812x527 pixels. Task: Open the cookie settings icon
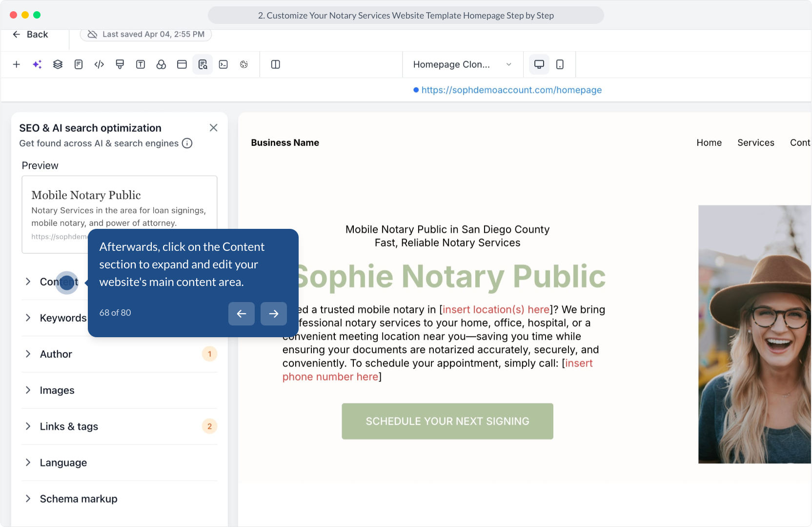244,64
